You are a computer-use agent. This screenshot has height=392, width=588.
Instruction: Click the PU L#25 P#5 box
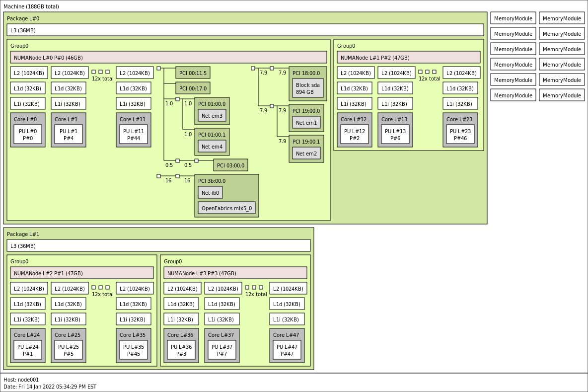68,350
